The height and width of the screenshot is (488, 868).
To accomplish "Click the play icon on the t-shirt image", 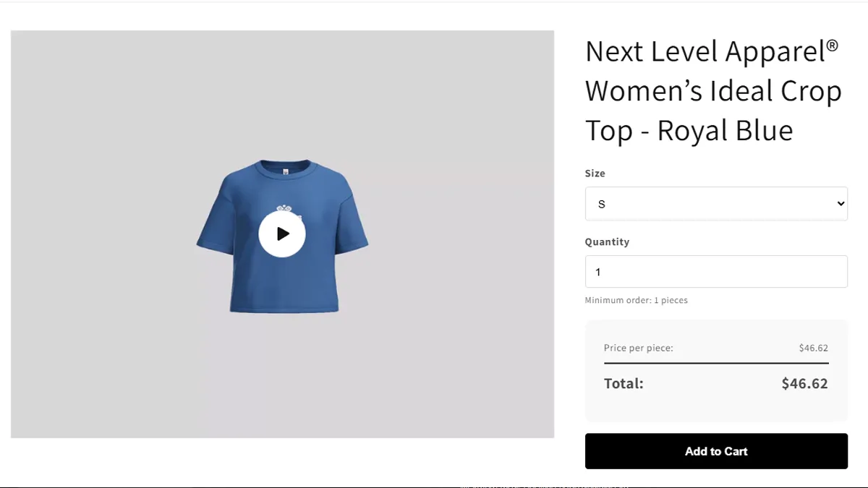I will [x=282, y=234].
